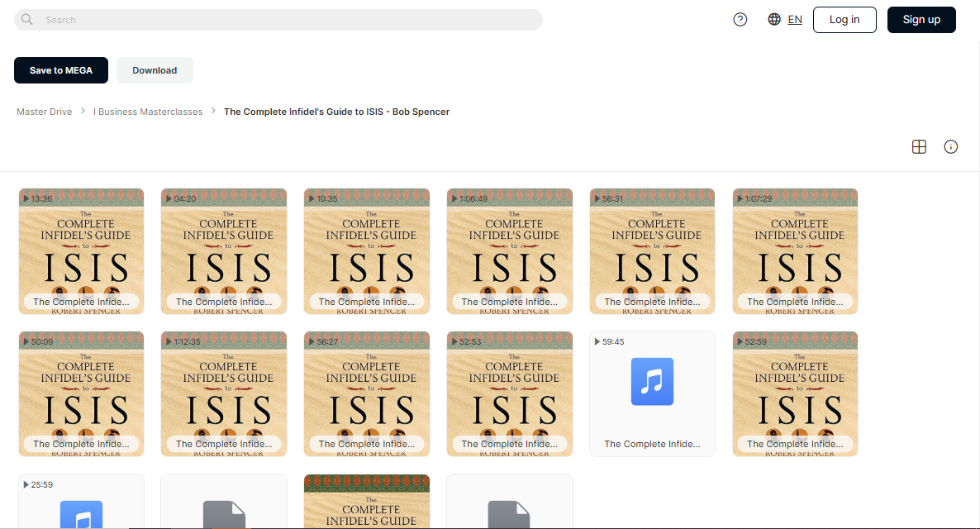Focus the Search input field
This screenshot has width=980, height=529.
coord(278,20)
